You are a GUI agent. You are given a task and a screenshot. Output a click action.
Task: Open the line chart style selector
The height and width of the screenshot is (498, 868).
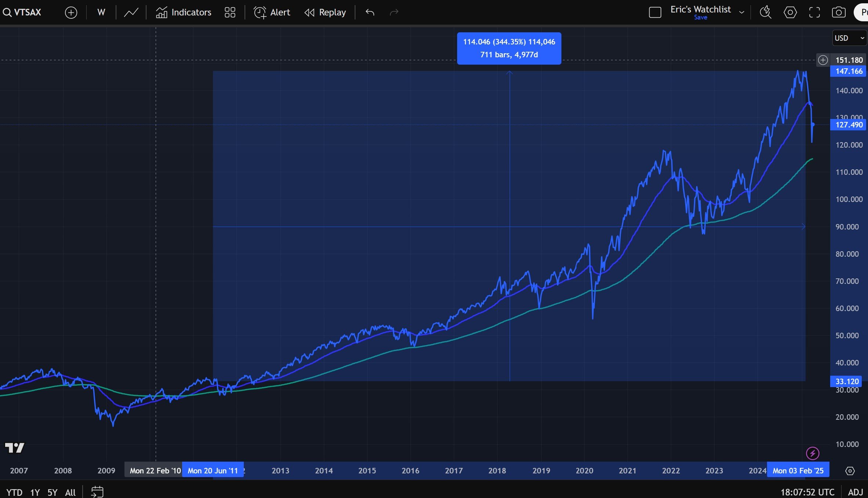pyautogui.click(x=131, y=12)
